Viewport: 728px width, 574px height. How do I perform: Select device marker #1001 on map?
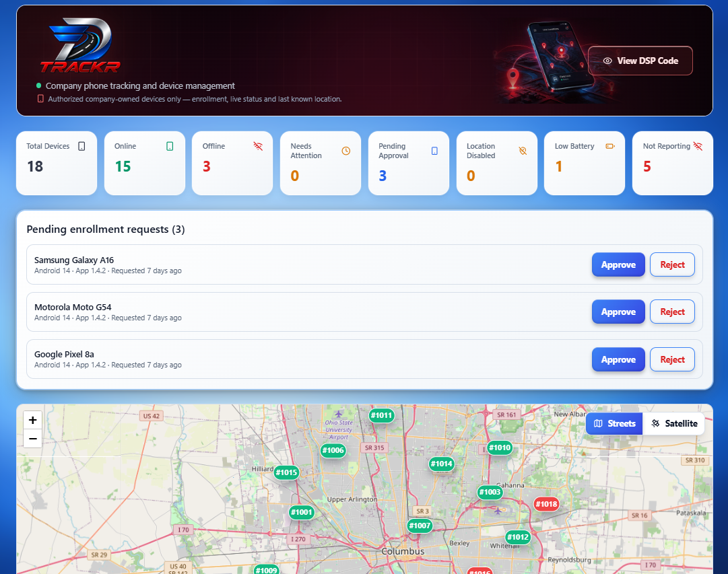click(302, 512)
